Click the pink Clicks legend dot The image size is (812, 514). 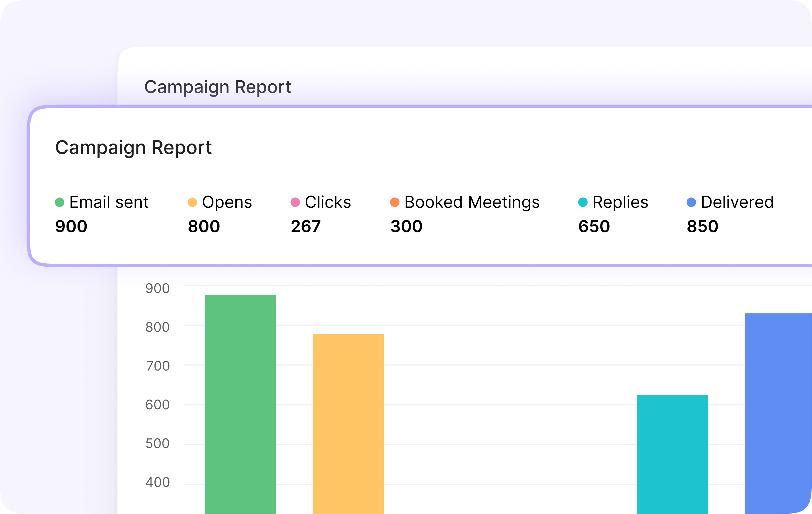tap(295, 202)
